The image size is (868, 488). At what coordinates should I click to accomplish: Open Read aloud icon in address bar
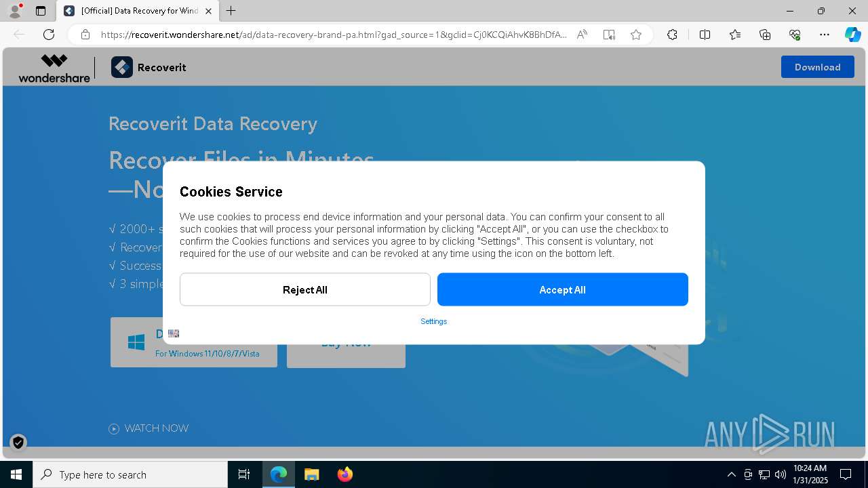point(582,35)
